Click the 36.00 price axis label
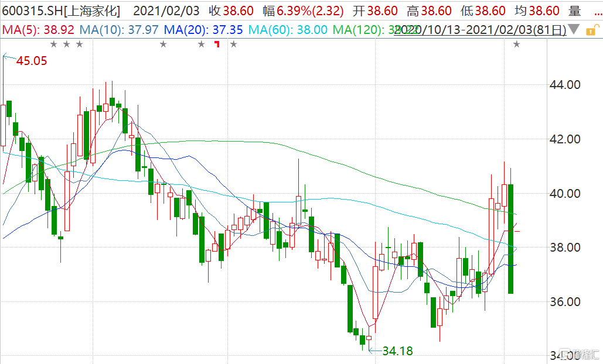This screenshot has width=603, height=364. pyautogui.click(x=565, y=302)
